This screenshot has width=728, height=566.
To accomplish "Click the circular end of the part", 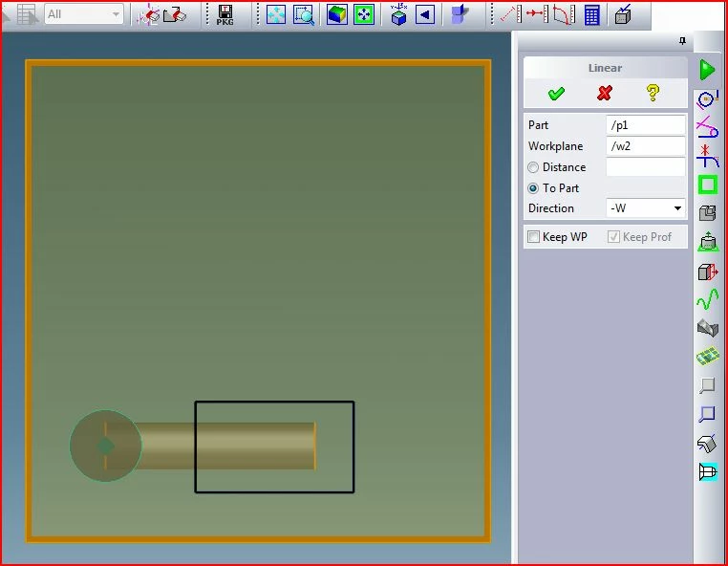I will [105, 446].
